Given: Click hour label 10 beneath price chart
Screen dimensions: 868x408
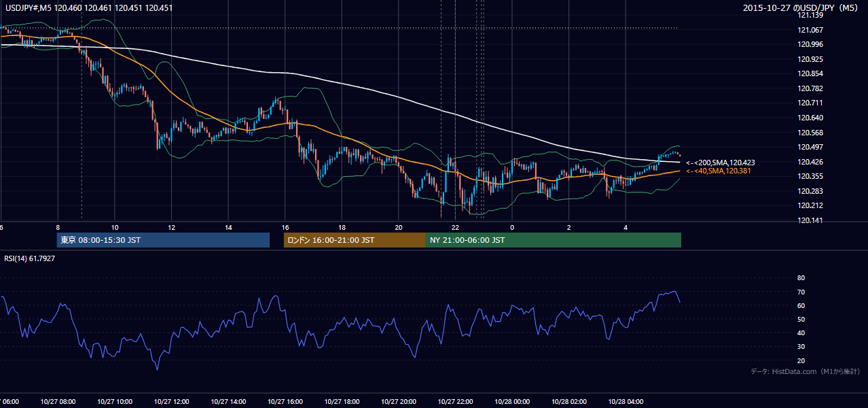Looking at the screenshot, I should tap(115, 227).
